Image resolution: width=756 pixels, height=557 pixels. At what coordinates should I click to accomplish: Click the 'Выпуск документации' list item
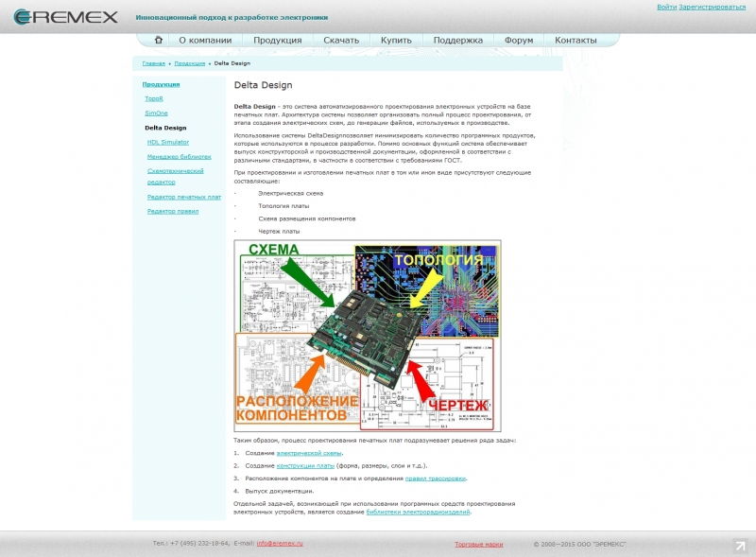pos(280,491)
